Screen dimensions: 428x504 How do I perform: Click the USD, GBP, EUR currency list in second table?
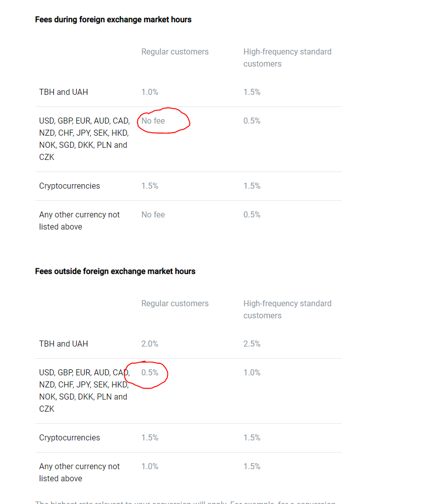click(x=85, y=390)
